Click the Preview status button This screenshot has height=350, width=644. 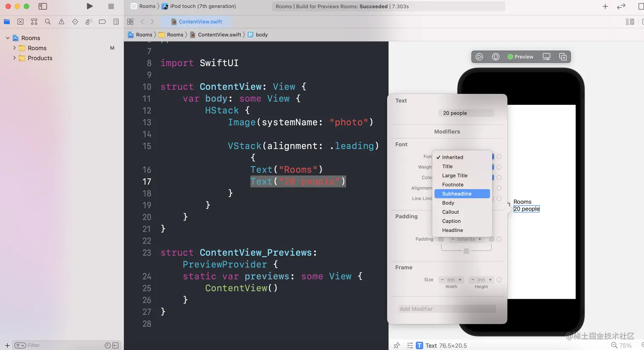click(520, 57)
